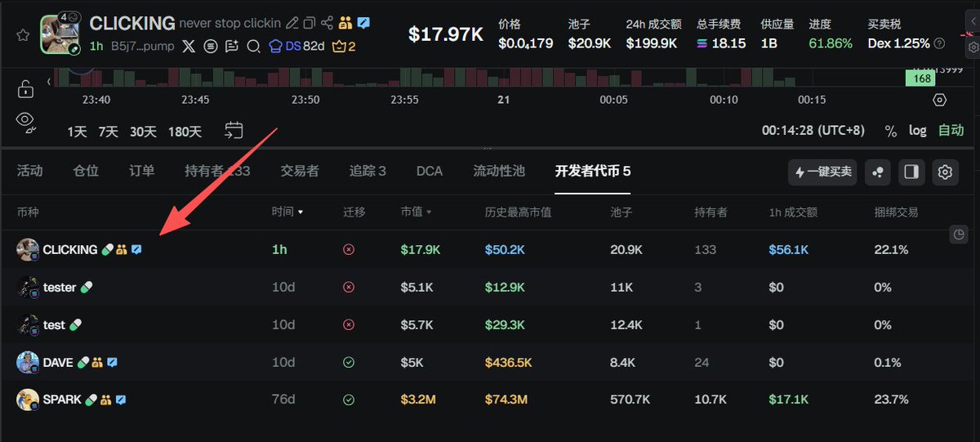The width and height of the screenshot is (980, 442).
Task: Click the green 168 price label on chart
Action: (921, 78)
